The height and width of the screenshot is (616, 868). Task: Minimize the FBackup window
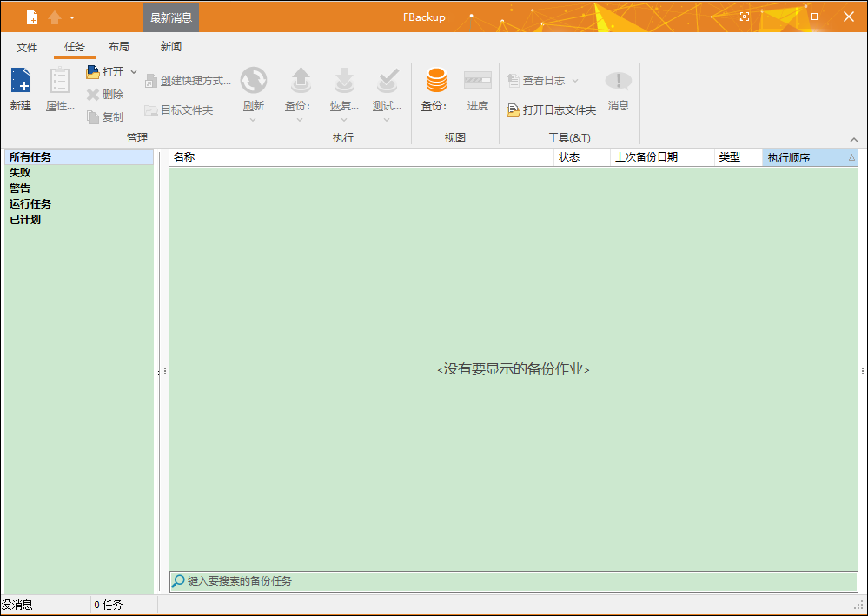(x=779, y=17)
